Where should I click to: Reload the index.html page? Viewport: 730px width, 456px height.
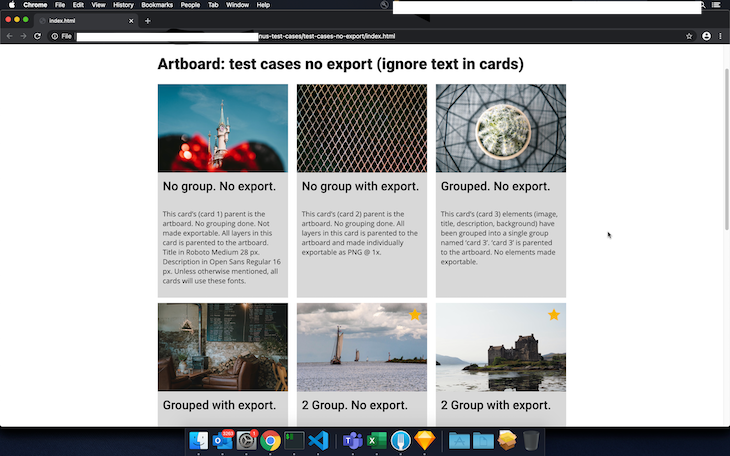(37, 36)
